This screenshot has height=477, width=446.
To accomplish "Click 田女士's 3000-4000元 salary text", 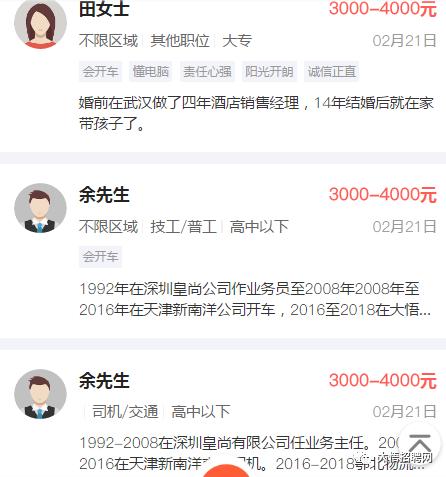I will pyautogui.click(x=383, y=9).
